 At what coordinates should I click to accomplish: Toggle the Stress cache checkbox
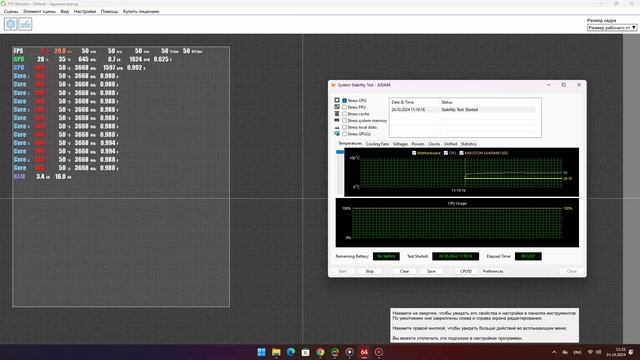click(x=344, y=114)
